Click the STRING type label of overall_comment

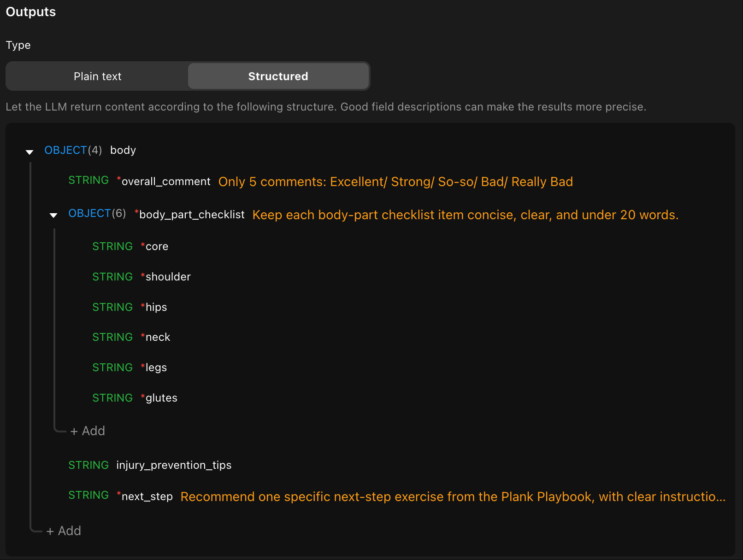point(88,181)
